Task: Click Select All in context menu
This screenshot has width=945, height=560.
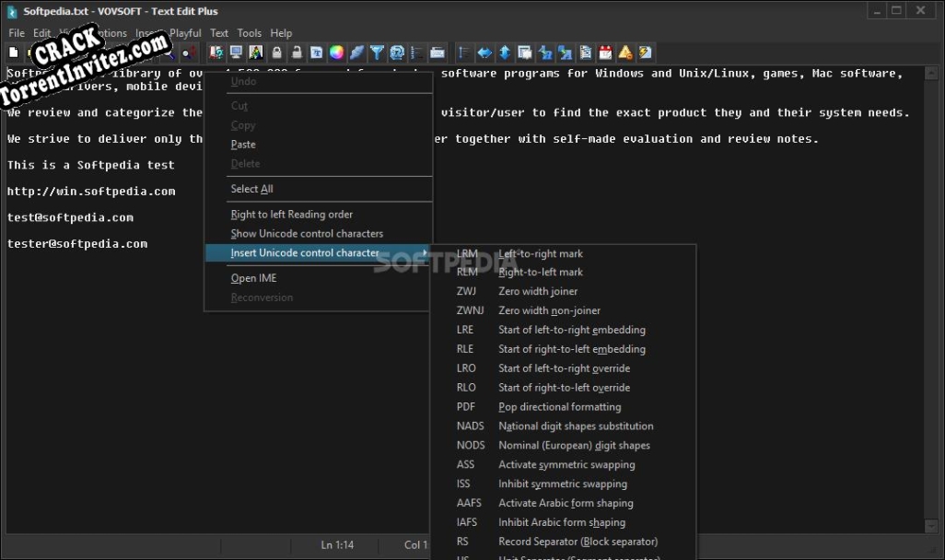Action: click(251, 189)
